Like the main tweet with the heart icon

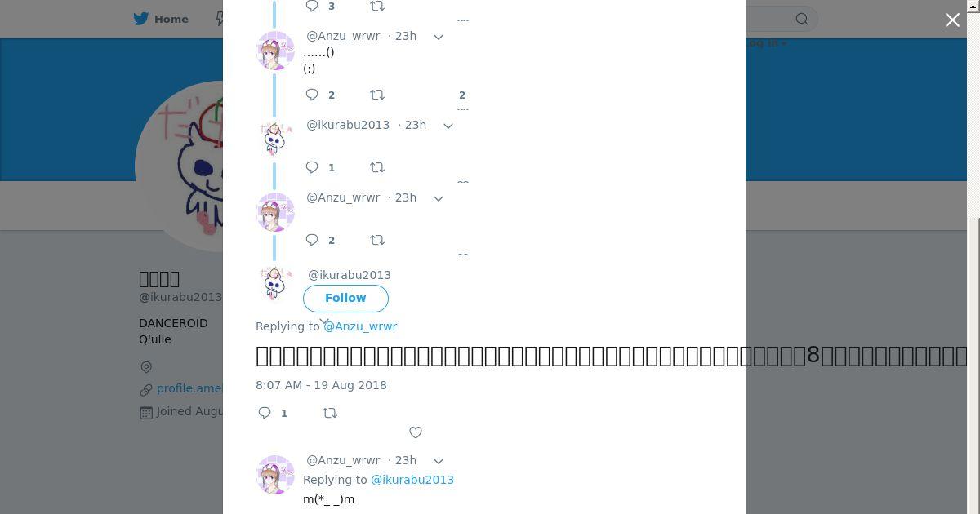point(416,432)
